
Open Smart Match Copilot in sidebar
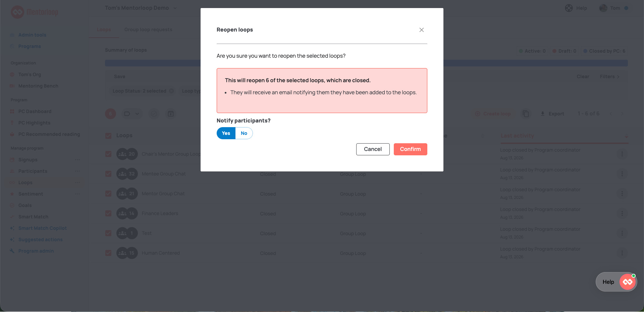pyautogui.click(x=42, y=228)
